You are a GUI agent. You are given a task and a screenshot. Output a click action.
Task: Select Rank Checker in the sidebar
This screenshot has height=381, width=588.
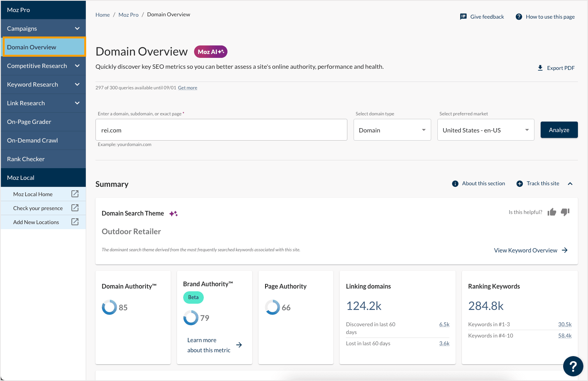(x=26, y=159)
